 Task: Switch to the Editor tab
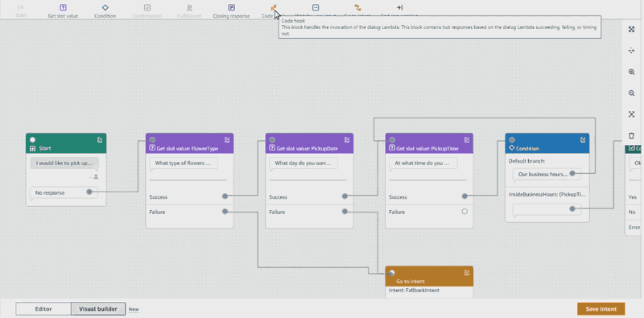(x=43, y=309)
